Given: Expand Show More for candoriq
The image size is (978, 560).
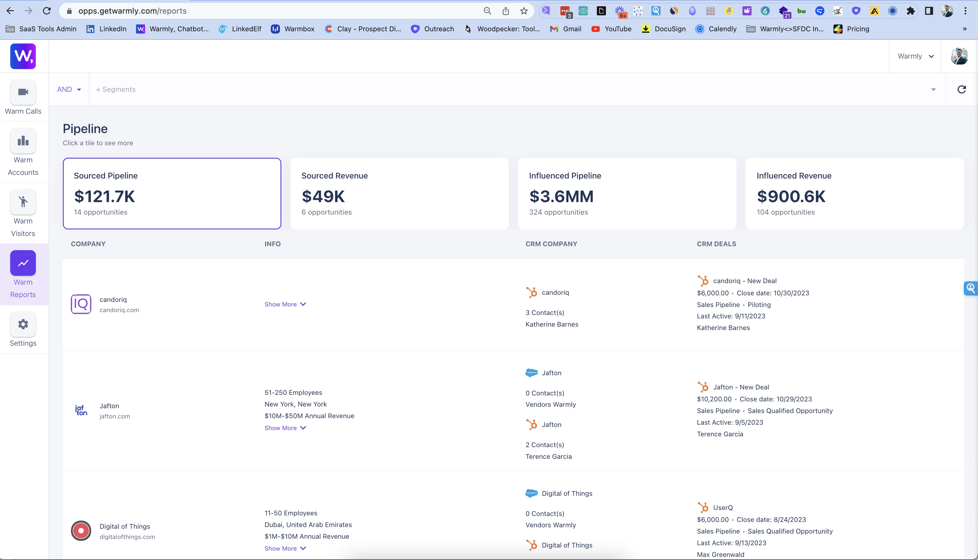Looking at the screenshot, I should click(285, 304).
